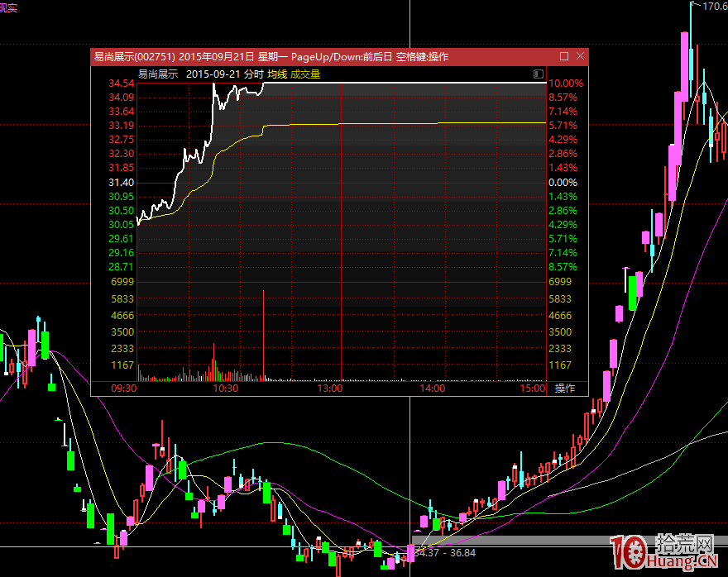Select the 均线 label in chart header

coord(277,74)
